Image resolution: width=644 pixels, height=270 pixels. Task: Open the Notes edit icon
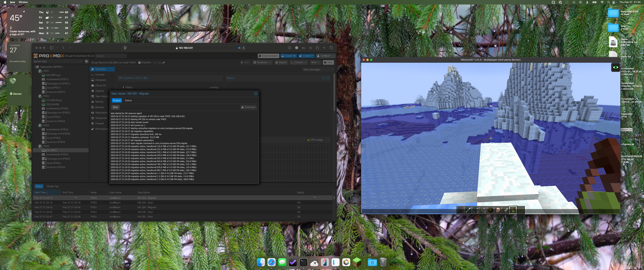tap(323, 78)
